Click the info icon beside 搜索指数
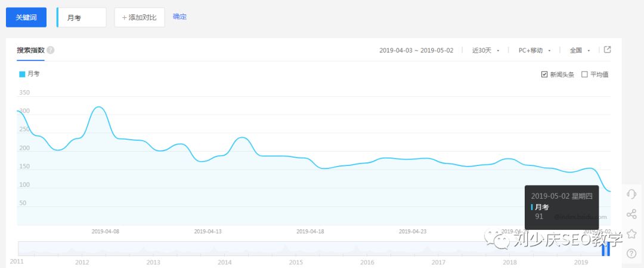644x268 pixels. (x=51, y=50)
